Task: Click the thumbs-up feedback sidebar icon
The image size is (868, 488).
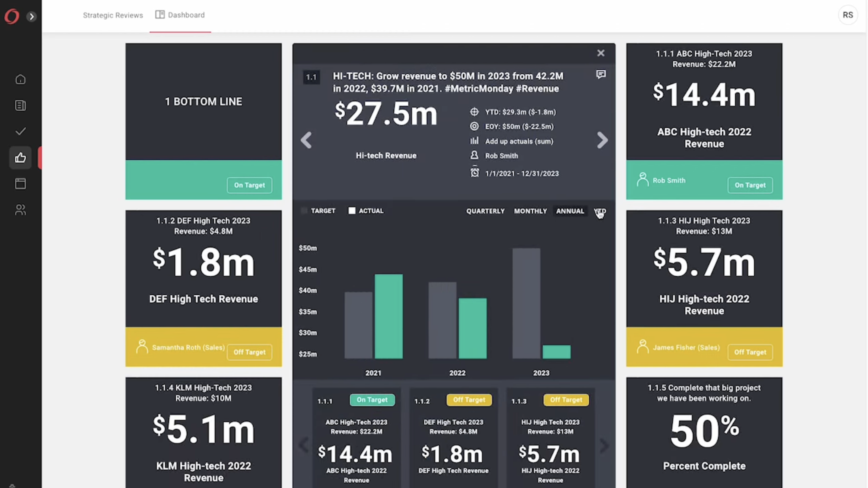Action: coord(20,157)
